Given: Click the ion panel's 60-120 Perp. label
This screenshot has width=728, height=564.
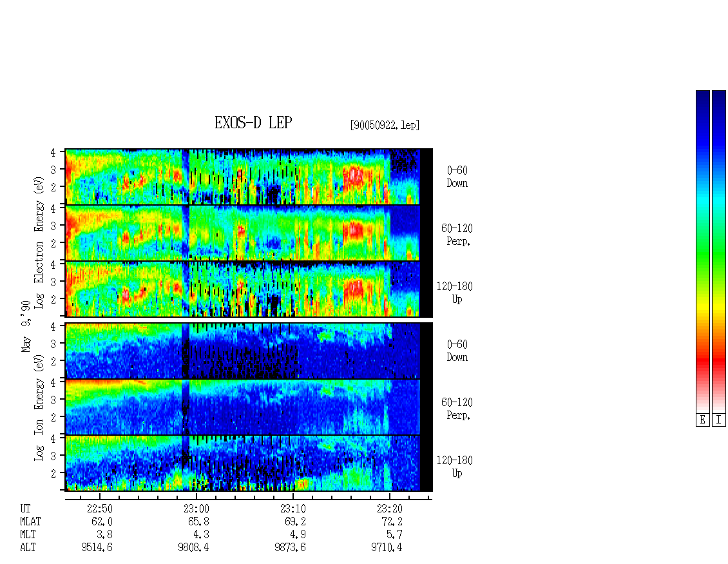Looking at the screenshot, I should [457, 409].
